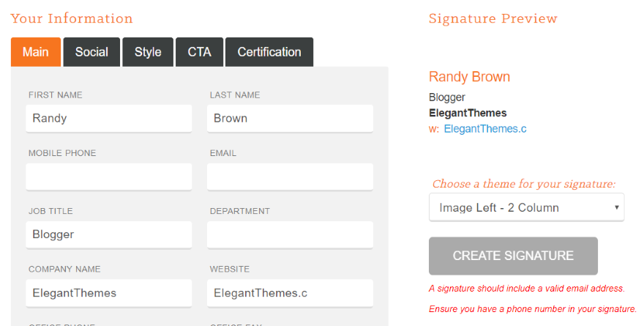Viewport: 644px width, 326px height.
Task: Click the Randy Brown name in preview
Action: point(469,77)
